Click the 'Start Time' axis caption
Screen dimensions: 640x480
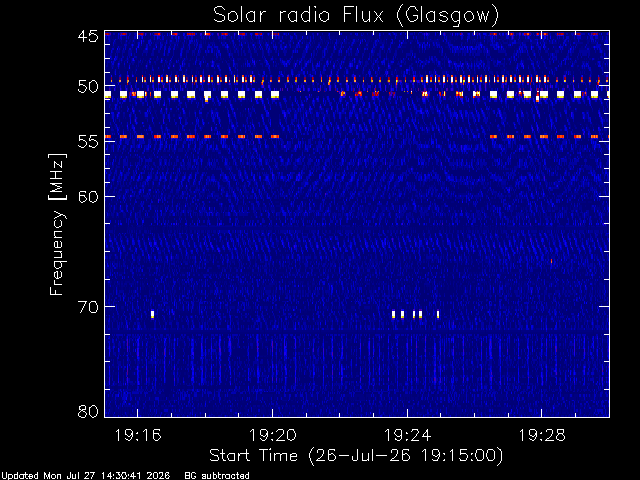[x=253, y=455]
